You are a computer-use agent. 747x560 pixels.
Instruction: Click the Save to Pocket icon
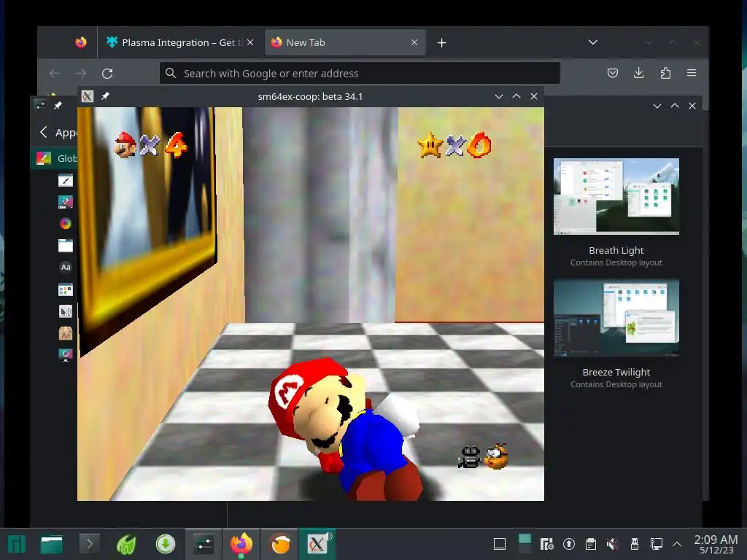(613, 73)
